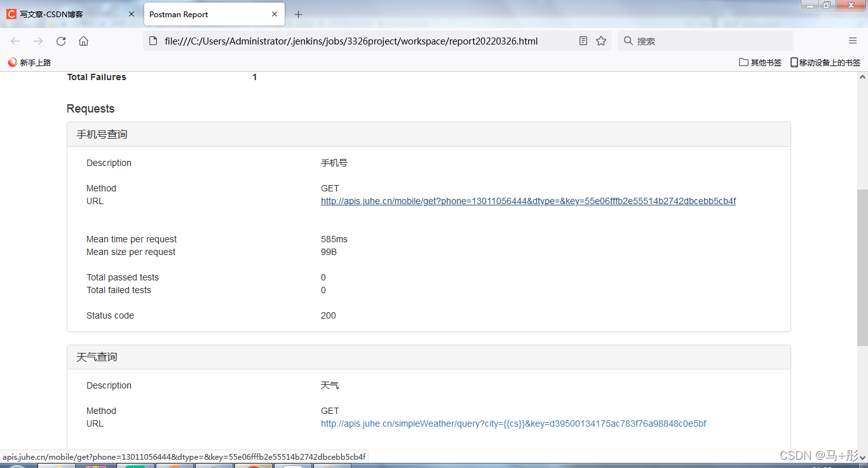Click the 天气 description value
868x468 pixels.
(330, 385)
